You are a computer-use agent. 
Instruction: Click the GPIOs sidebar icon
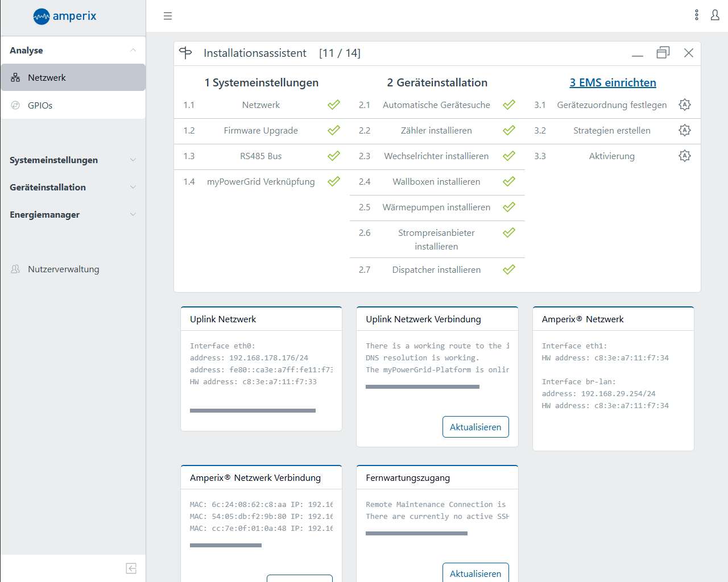(x=15, y=105)
